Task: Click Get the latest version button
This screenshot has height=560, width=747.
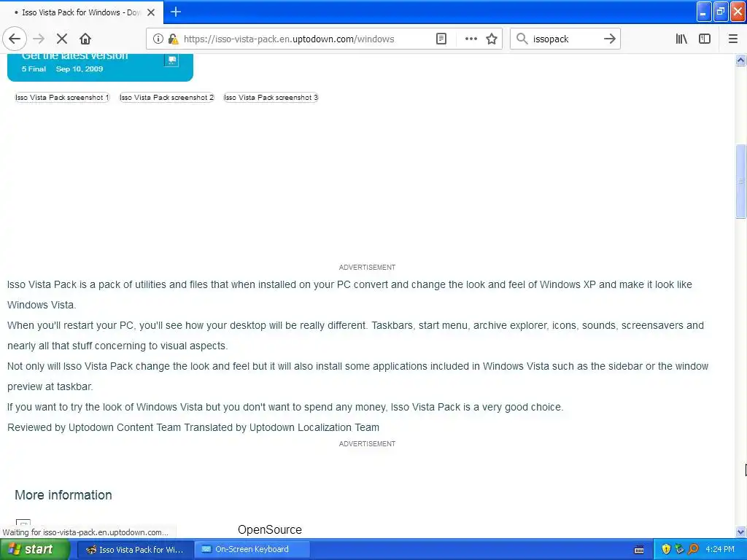Action: coord(100,66)
